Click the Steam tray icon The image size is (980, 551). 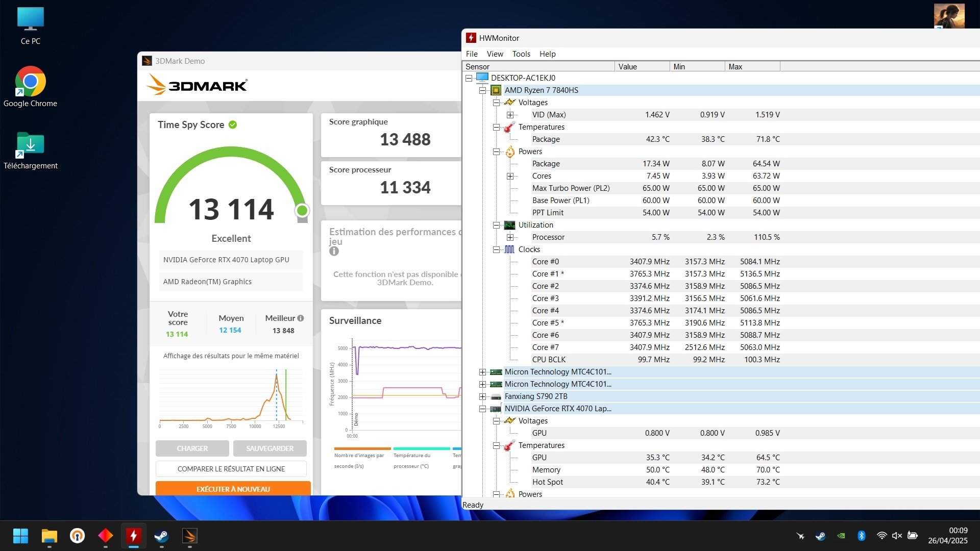click(820, 536)
